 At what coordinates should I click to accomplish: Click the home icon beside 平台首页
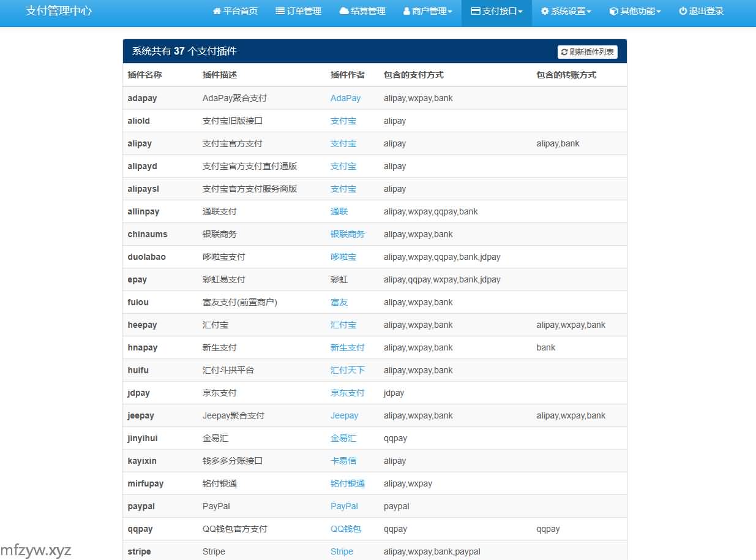pyautogui.click(x=217, y=12)
